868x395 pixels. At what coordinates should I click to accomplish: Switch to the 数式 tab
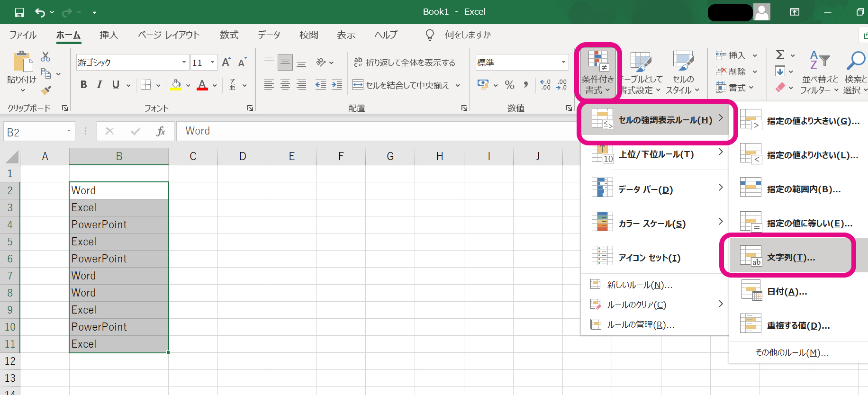pos(229,35)
